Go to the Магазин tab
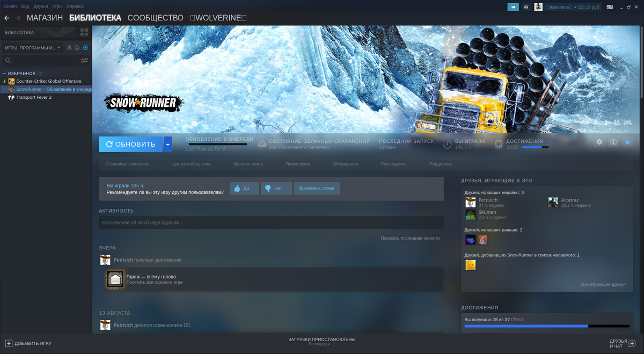This screenshot has width=644, height=354. pos(45,18)
